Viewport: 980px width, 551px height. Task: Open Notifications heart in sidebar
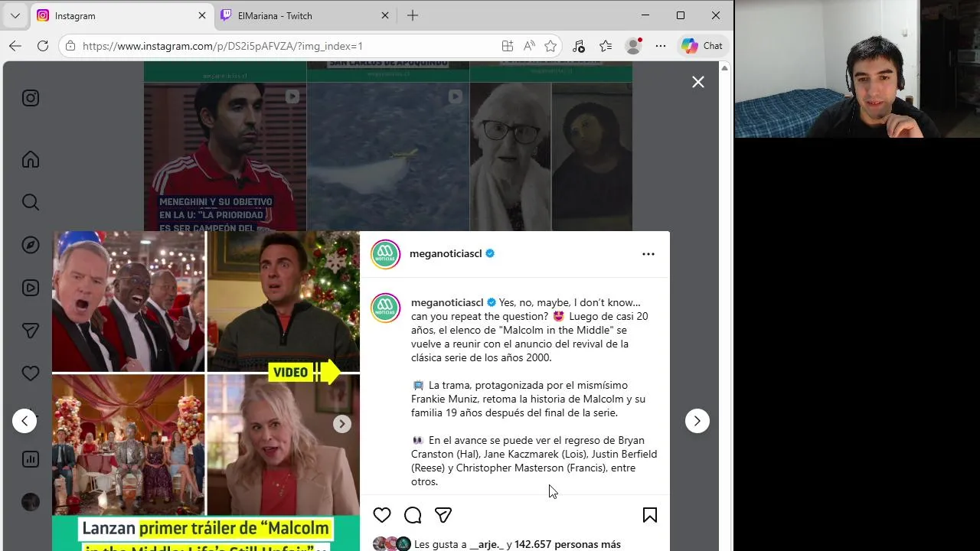[x=31, y=373]
